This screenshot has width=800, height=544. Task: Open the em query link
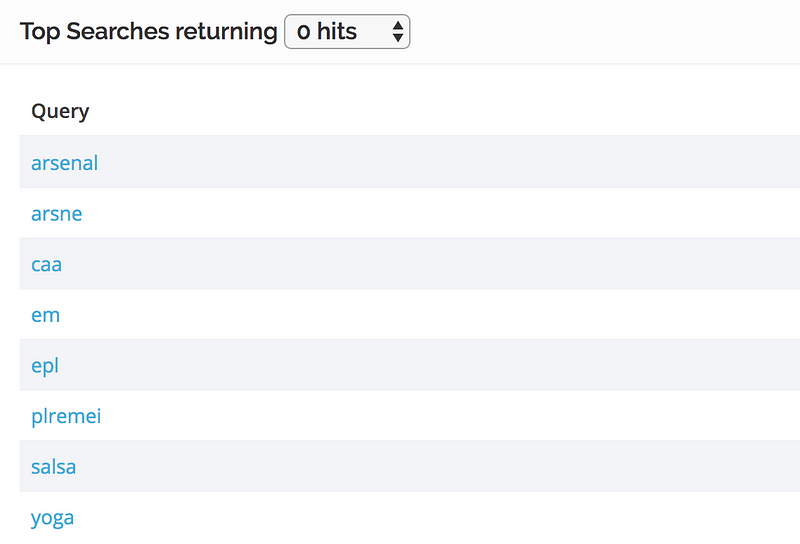pos(45,315)
